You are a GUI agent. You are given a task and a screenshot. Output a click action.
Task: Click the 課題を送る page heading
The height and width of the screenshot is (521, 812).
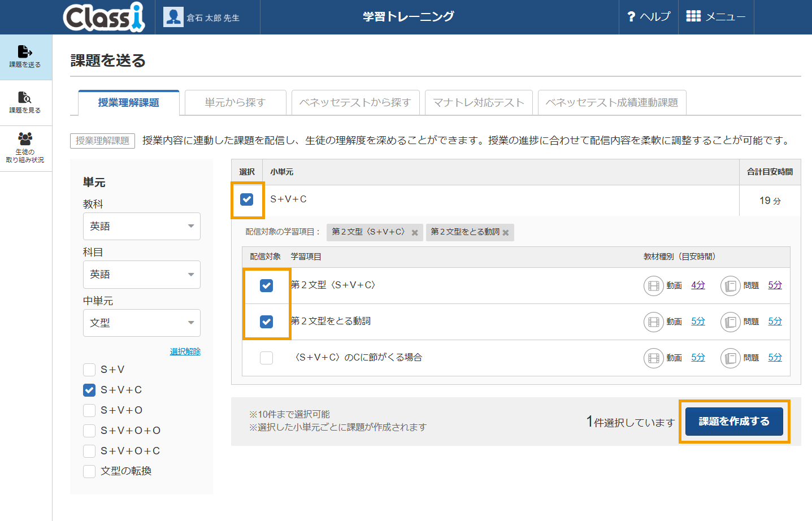108,60
